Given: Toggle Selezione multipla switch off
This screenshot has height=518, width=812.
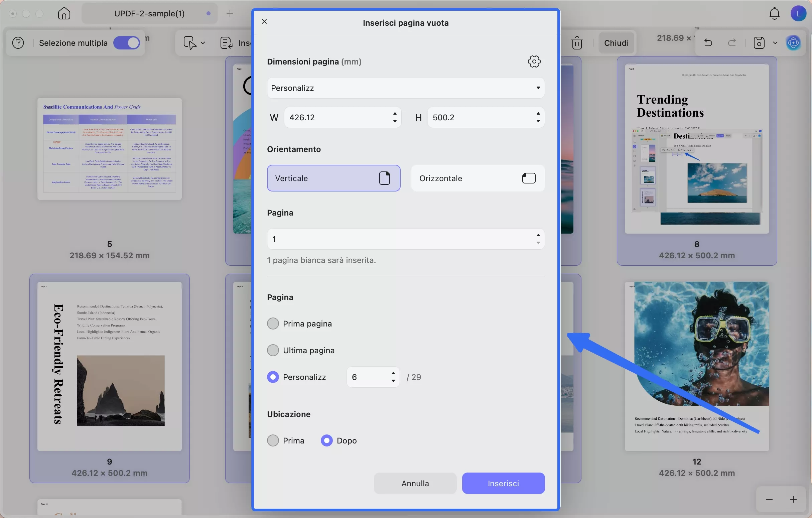Looking at the screenshot, I should coord(126,43).
